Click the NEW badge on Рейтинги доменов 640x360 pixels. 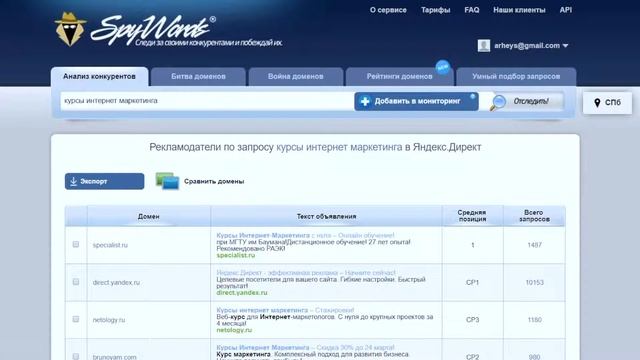tap(443, 67)
